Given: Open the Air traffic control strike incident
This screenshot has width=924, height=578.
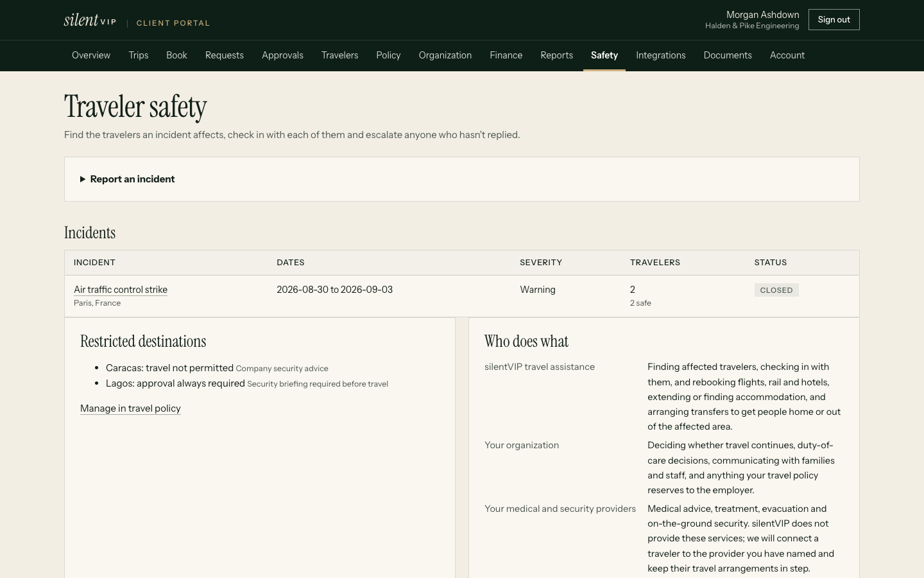Looking at the screenshot, I should coord(121,290).
